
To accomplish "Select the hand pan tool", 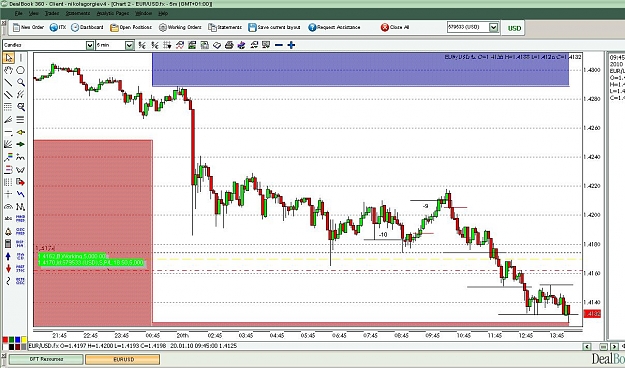I will pyautogui.click(x=8, y=70).
